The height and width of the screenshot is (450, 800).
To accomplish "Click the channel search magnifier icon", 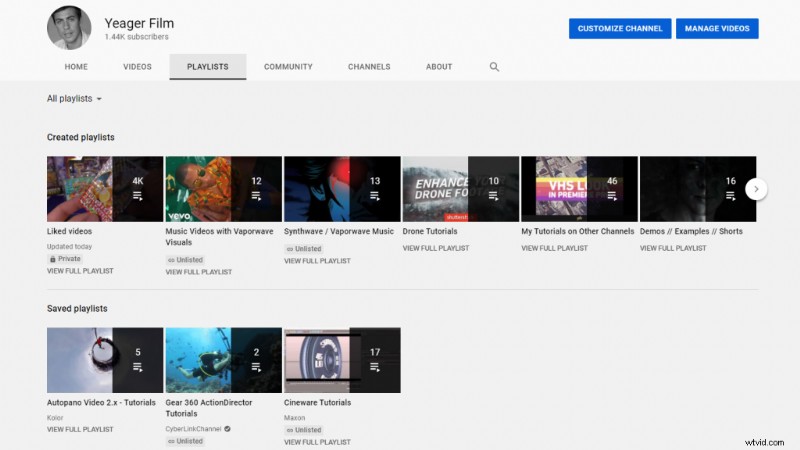I will (x=494, y=67).
